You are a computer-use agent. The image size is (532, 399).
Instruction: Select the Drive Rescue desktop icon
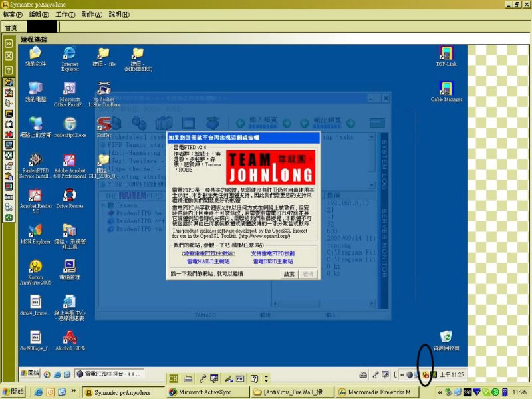(x=70, y=198)
